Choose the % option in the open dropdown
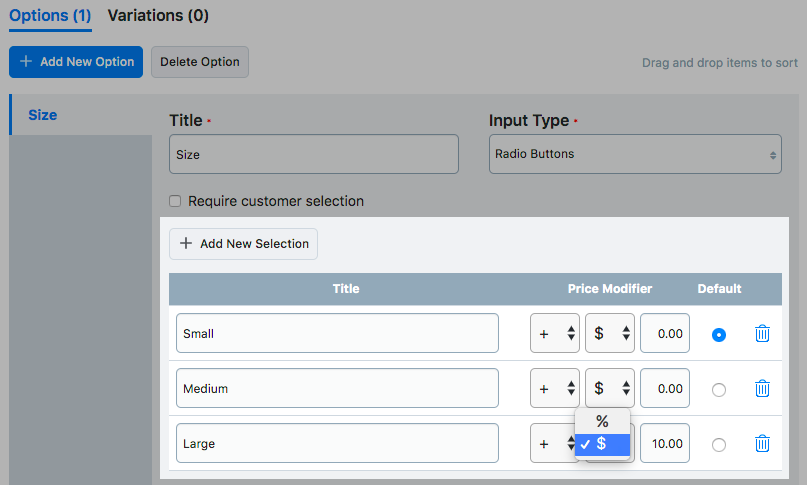Viewport: 807px width, 485px height. (602, 421)
